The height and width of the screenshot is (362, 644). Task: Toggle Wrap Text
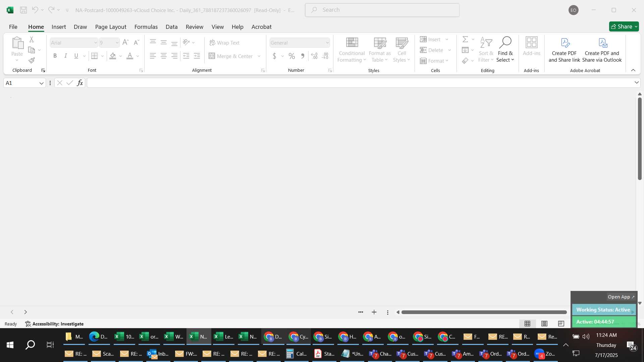(x=224, y=43)
